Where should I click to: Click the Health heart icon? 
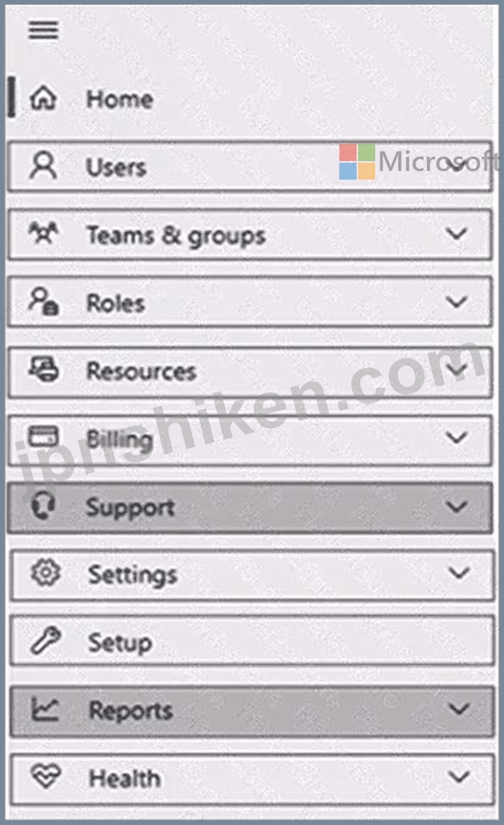click(x=46, y=777)
